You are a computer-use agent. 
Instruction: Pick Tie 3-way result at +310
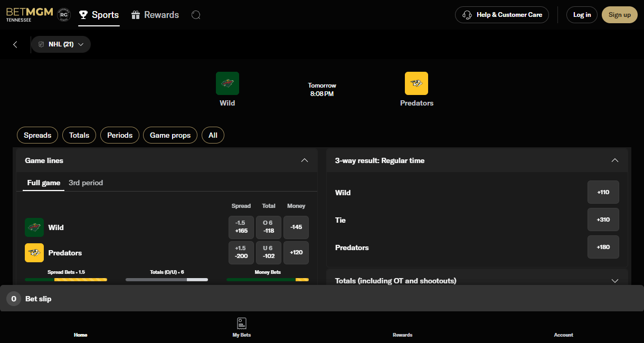[603, 220]
